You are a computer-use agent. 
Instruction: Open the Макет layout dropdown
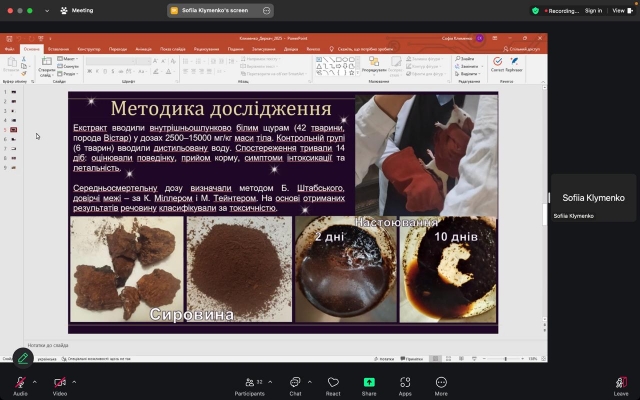[x=68, y=59]
